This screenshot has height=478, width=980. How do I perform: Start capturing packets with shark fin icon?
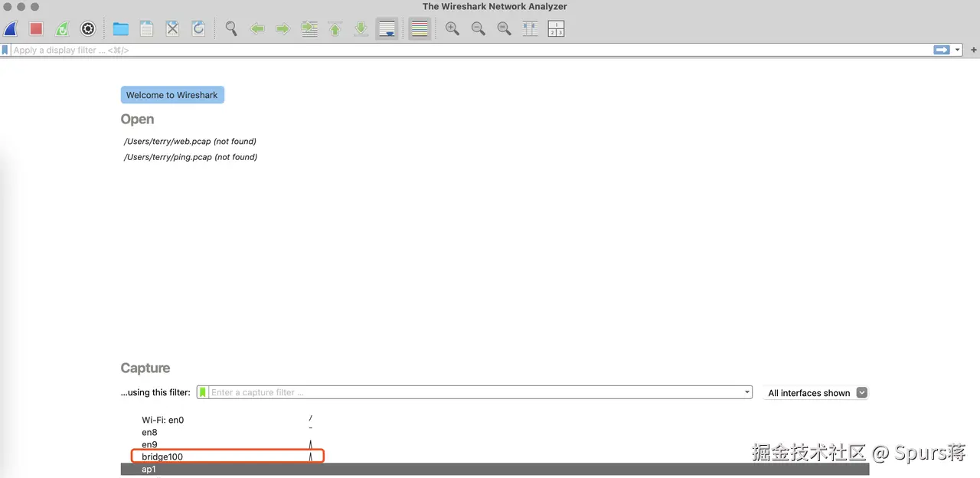click(11, 29)
